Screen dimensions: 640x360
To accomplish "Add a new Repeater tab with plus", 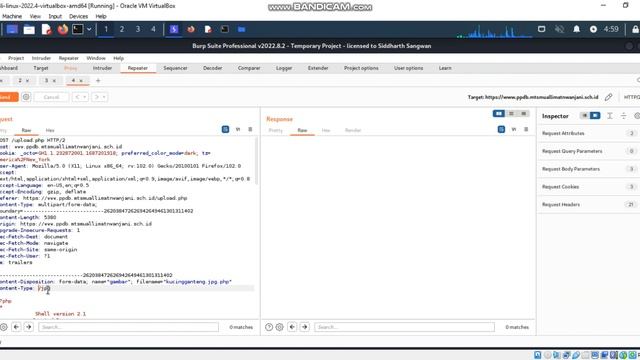I will click(98, 81).
